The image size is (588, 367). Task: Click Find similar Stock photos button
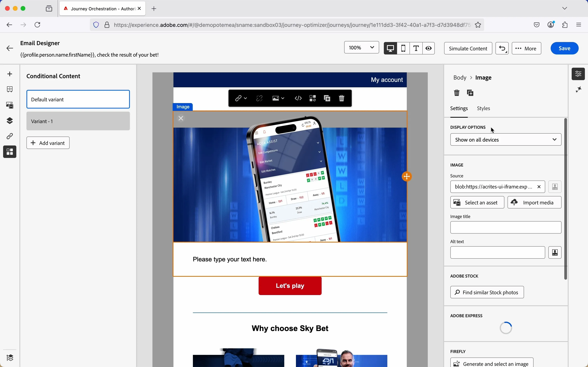click(487, 292)
